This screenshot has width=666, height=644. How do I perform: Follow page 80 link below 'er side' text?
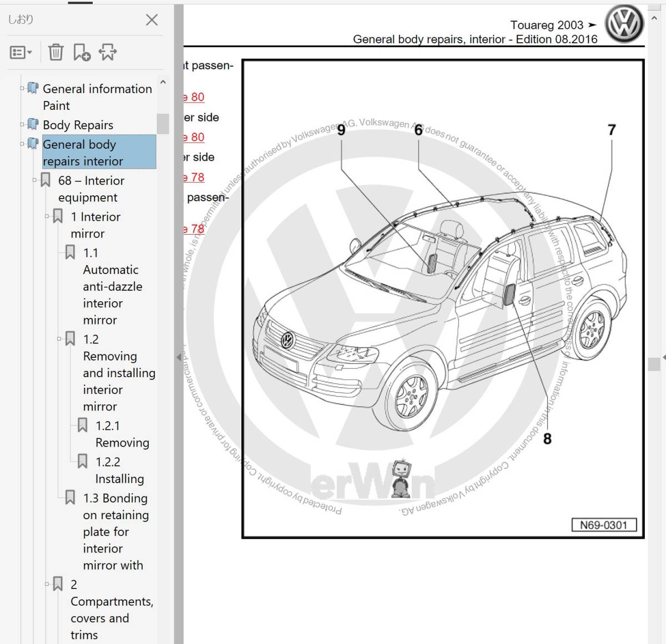[x=194, y=137]
